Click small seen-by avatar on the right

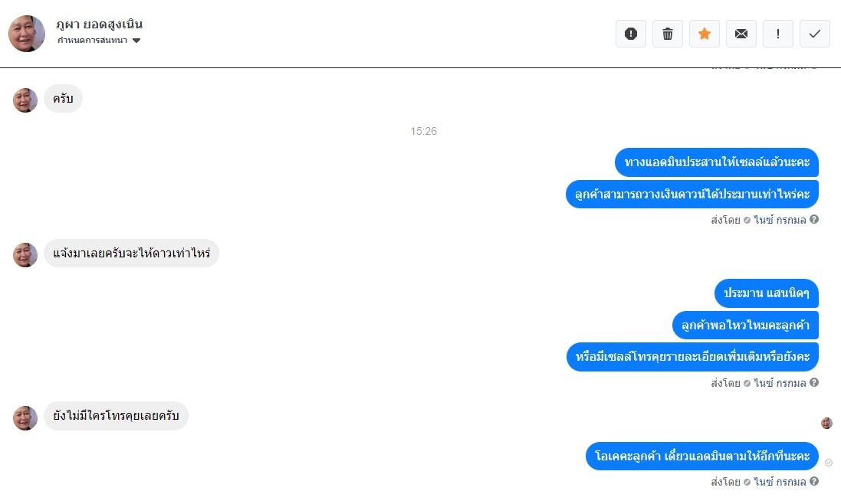[826, 423]
